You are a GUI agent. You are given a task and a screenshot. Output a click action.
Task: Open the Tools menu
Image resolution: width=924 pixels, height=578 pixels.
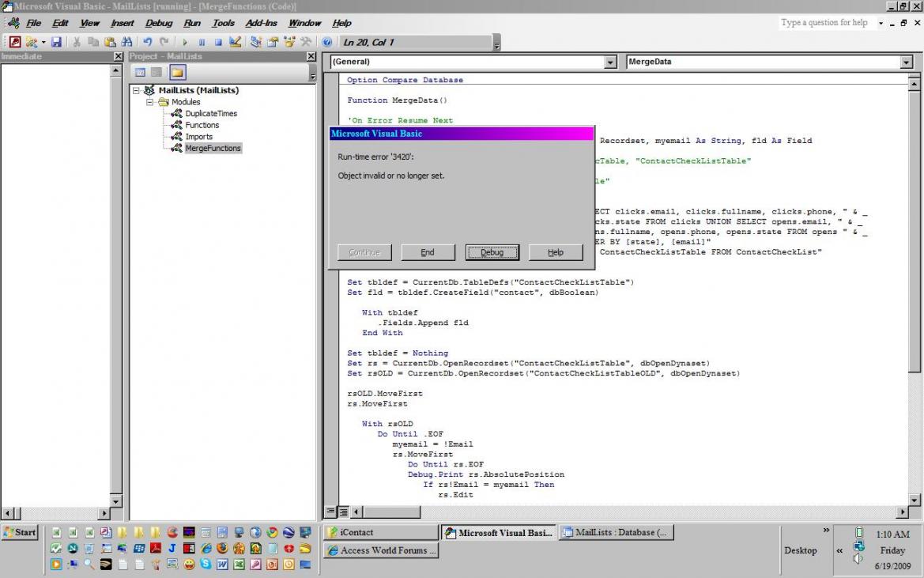(x=224, y=23)
